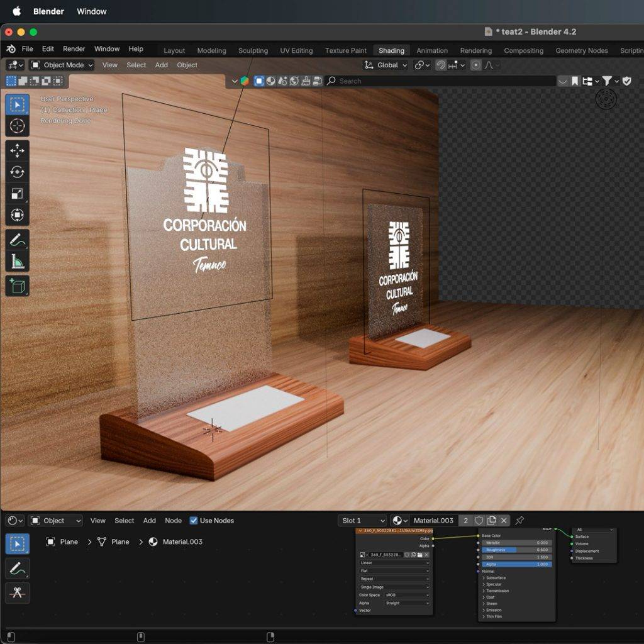Toggle fake user shield for the texture image

tap(407, 555)
